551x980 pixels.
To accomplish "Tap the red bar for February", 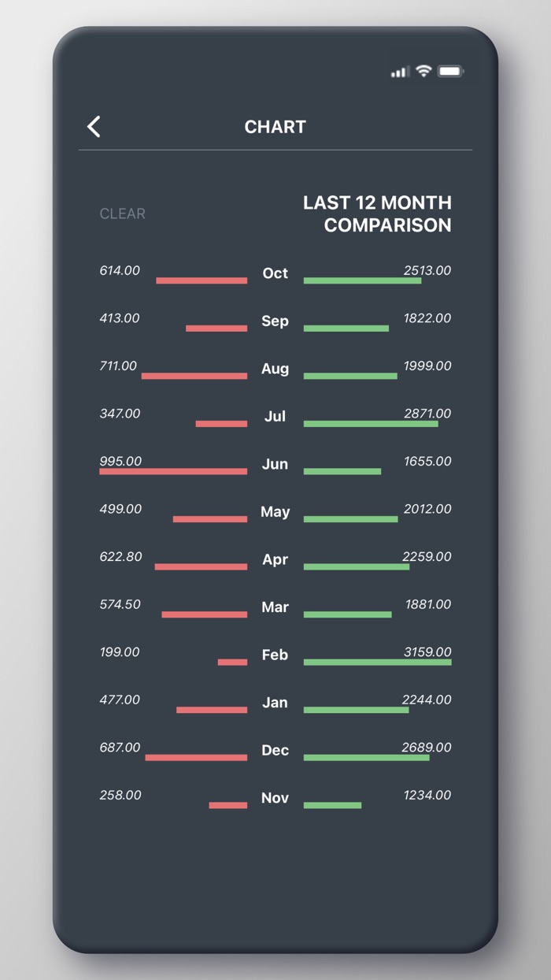I will [x=232, y=663].
